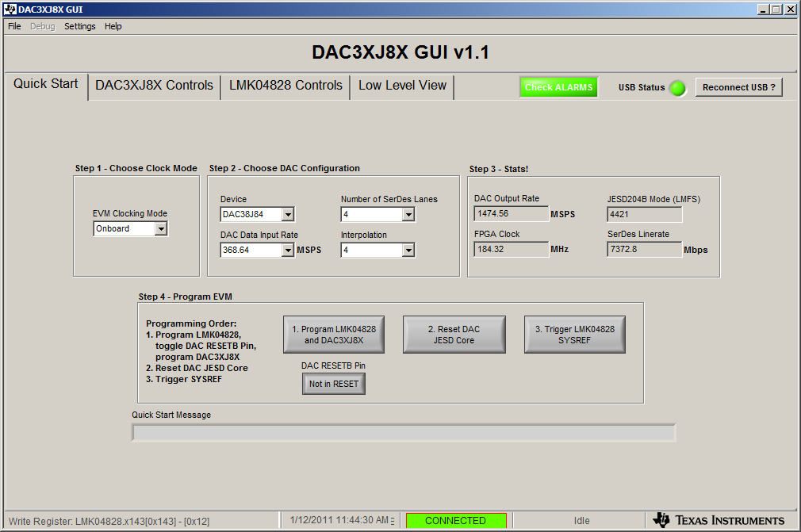Click the green USB Status LED indicator
The width and height of the screenshot is (801, 532).
pos(678,88)
